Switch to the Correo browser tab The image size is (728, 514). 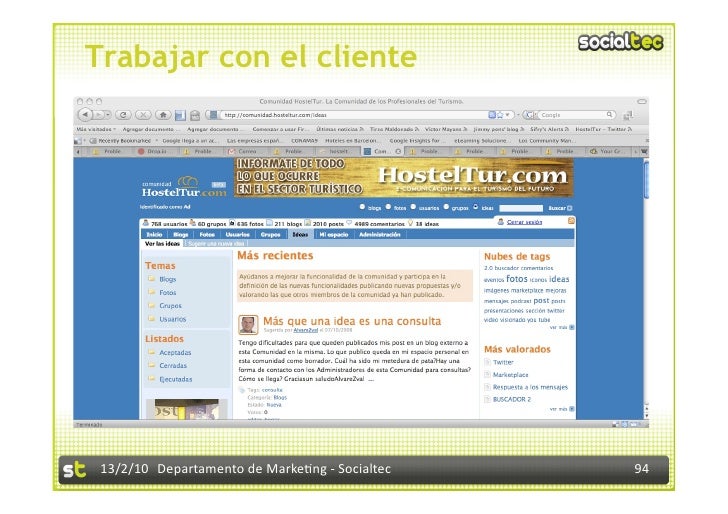[x=247, y=151]
